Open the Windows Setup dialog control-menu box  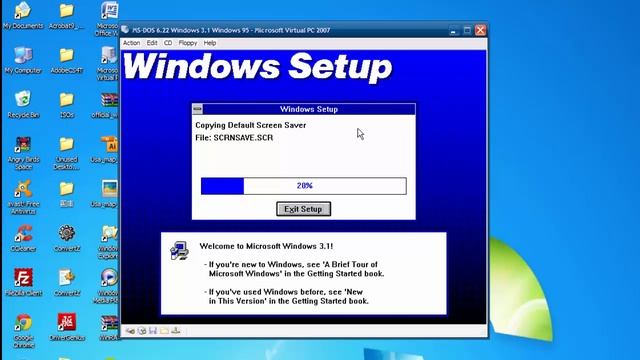198,109
